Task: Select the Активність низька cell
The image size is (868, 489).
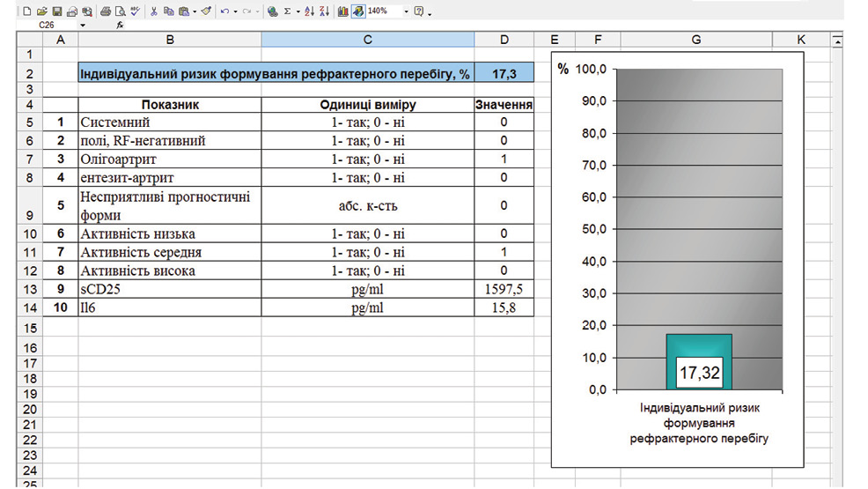Action: pyautogui.click(x=170, y=233)
